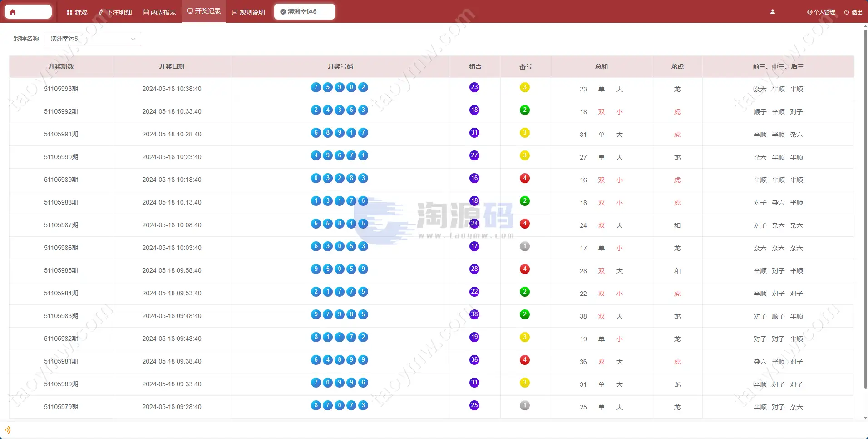The height and width of the screenshot is (439, 868).
Task: Open the 游戏 menu
Action: pos(77,12)
